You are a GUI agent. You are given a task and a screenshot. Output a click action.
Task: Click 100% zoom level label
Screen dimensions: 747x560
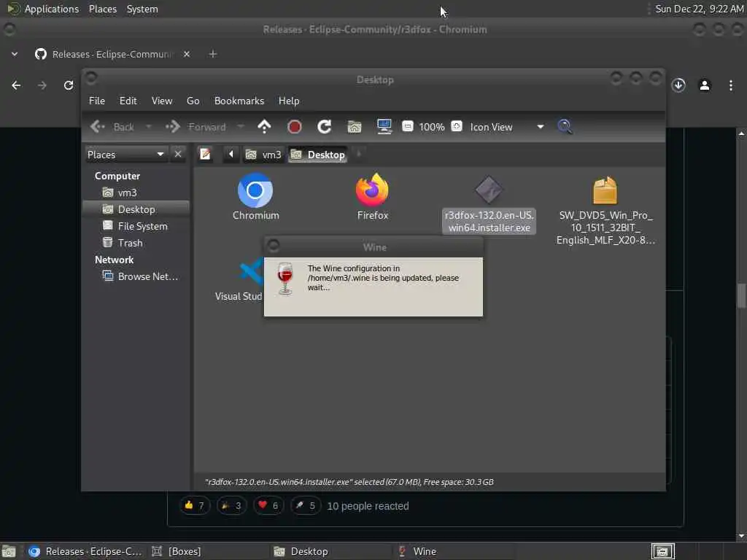(x=432, y=127)
